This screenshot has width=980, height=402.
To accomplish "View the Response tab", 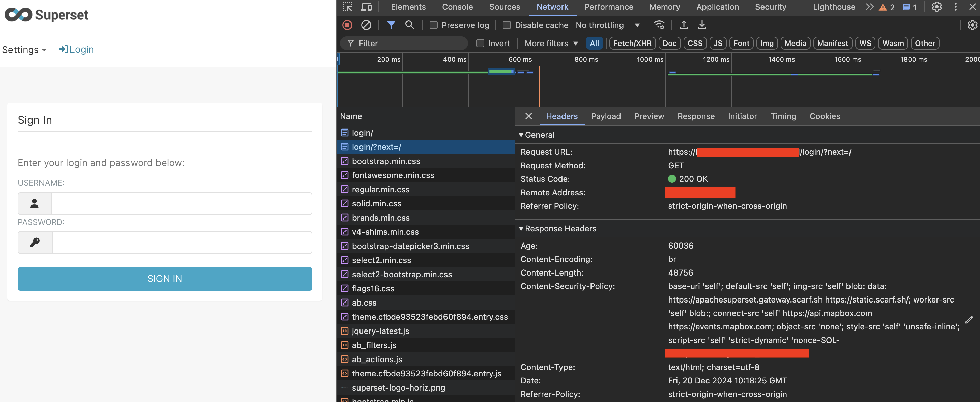I will pyautogui.click(x=696, y=116).
